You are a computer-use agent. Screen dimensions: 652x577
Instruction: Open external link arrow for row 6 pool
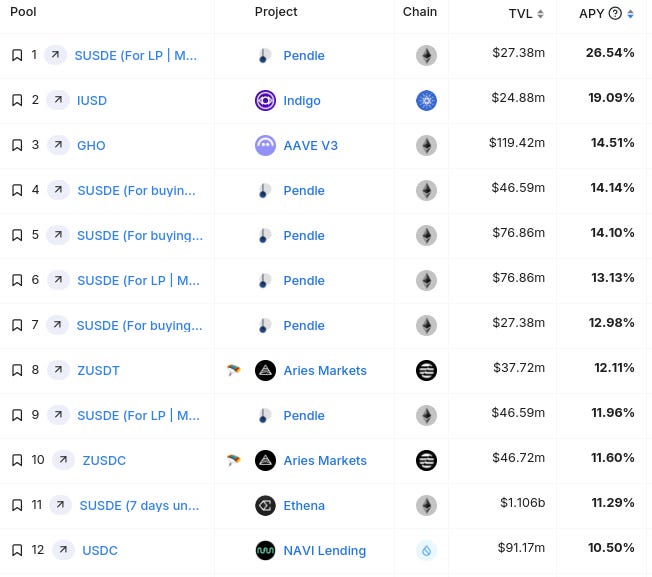pos(58,280)
